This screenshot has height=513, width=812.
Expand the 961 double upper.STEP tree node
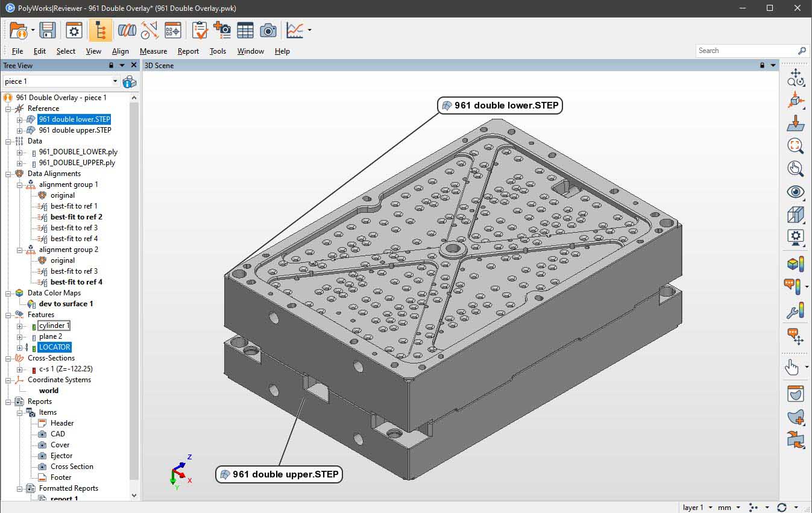click(19, 130)
